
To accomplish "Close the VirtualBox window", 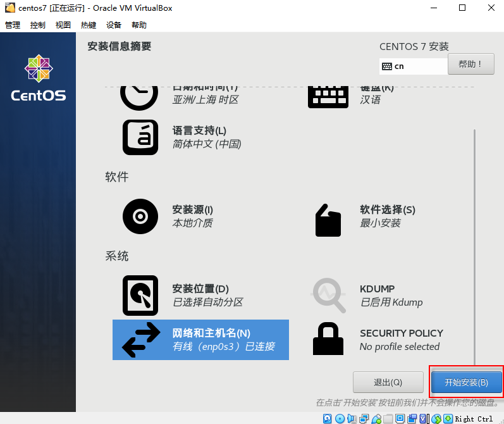I will pyautogui.click(x=491, y=8).
